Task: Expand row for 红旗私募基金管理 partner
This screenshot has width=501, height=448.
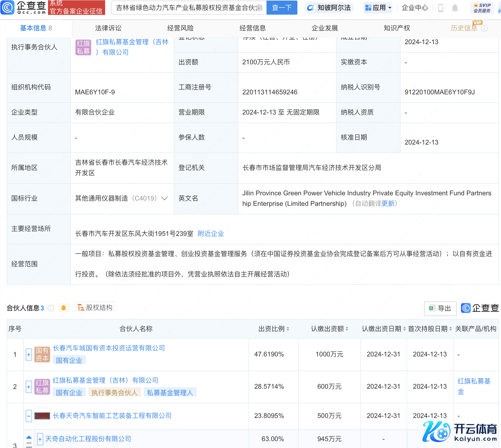Action: (29, 387)
